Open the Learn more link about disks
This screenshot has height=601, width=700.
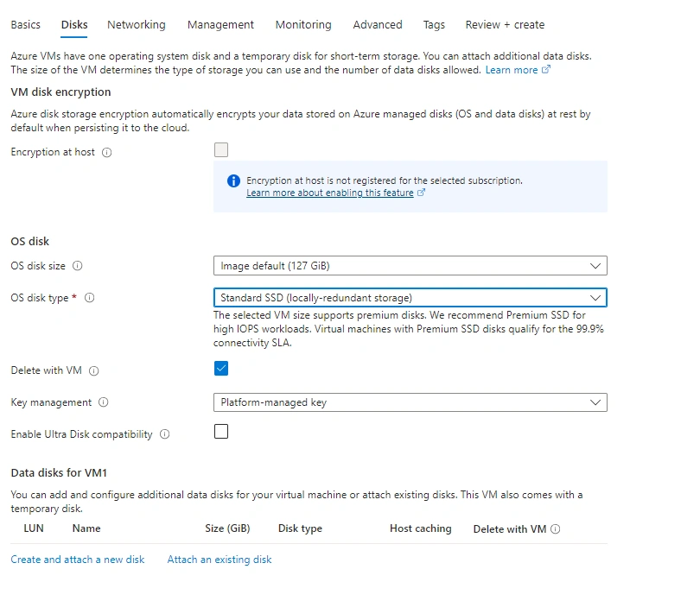pos(512,70)
